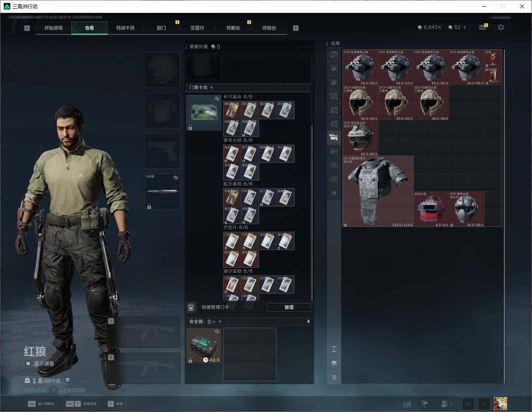This screenshot has height=412, width=532.
Task: Click the empty primary weapon slot 1
Action: 144,332
